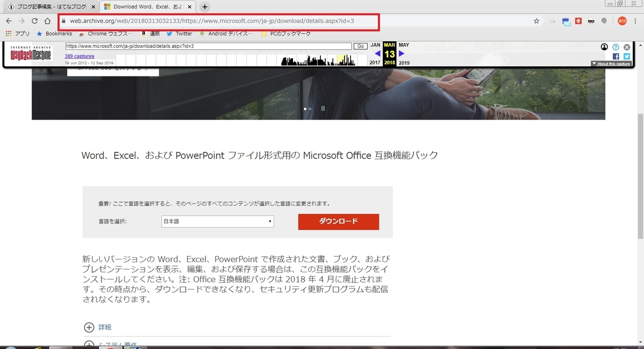Image resolution: width=644 pixels, height=349 pixels.
Task: Close the Hatena Blog tab
Action: click(x=93, y=7)
